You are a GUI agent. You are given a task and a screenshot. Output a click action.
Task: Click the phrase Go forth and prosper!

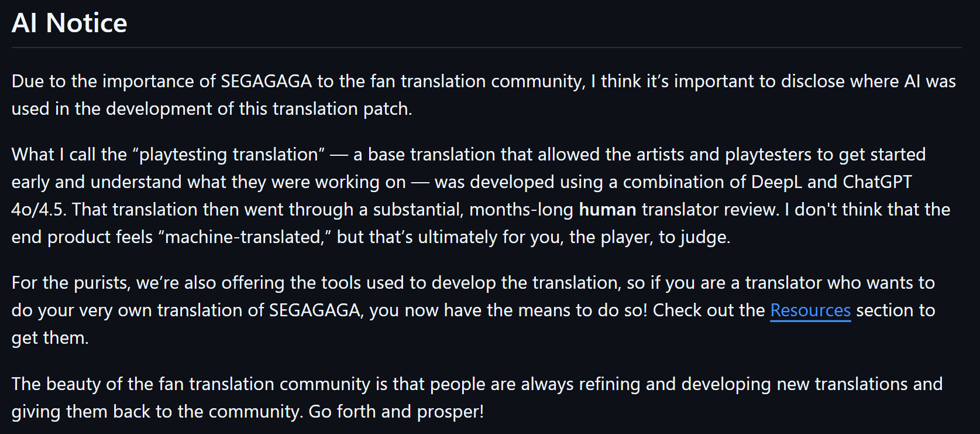396,411
